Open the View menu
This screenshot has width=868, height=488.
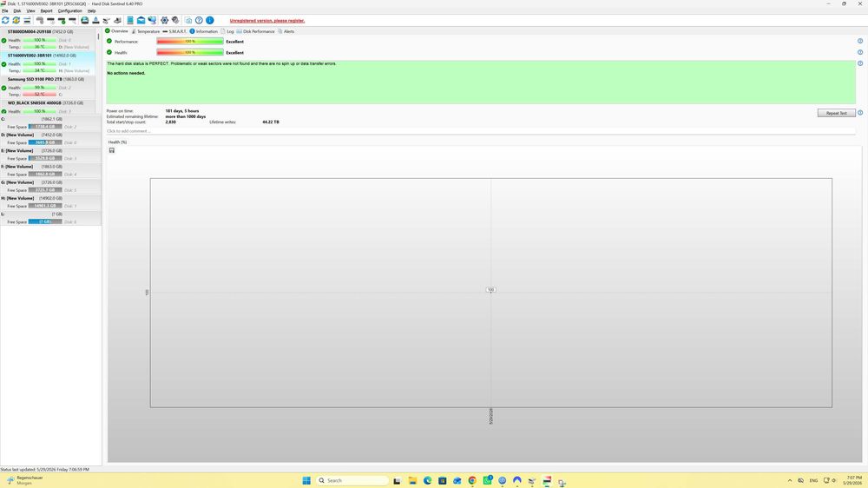point(31,10)
